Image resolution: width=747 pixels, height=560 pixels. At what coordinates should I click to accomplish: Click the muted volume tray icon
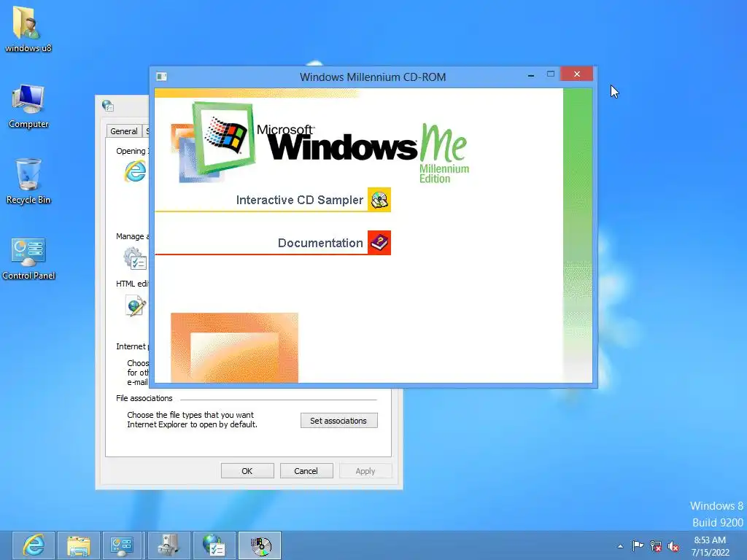[673, 546]
